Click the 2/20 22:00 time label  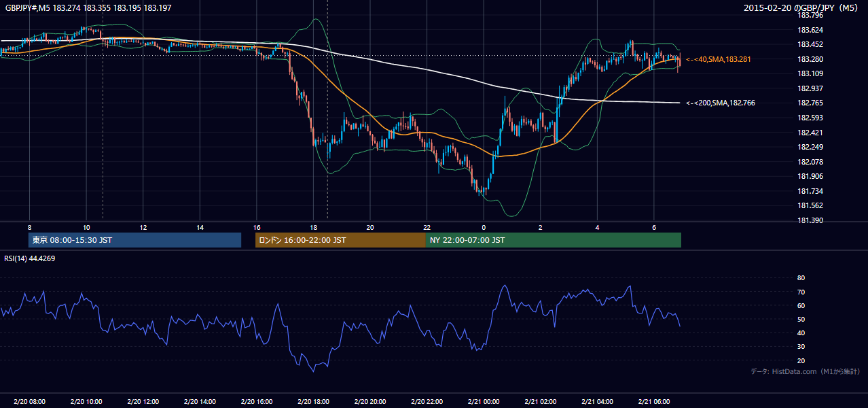427,402
